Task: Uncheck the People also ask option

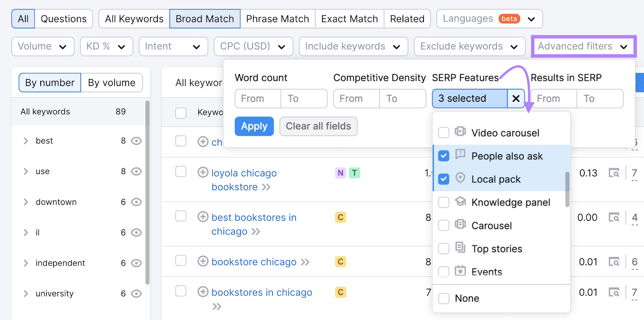Action: click(x=444, y=156)
